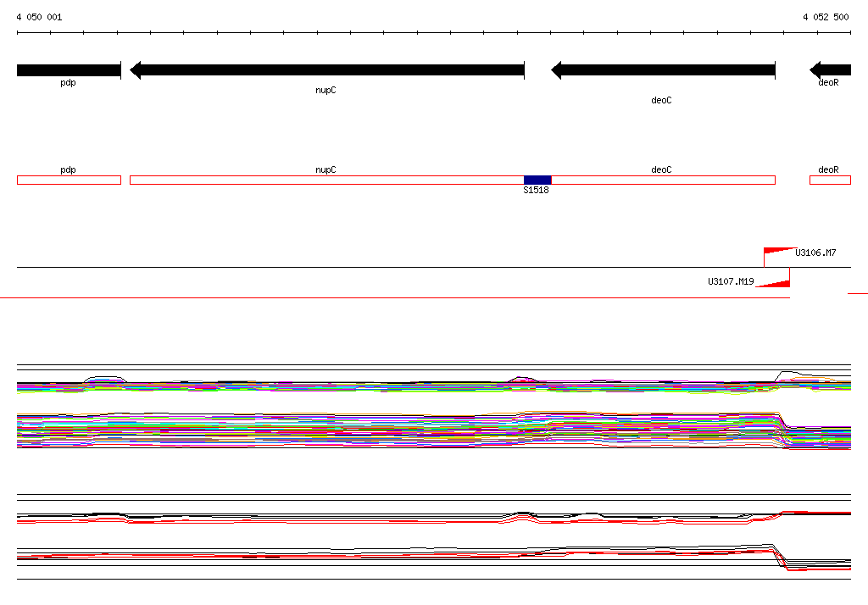The image size is (868, 605).
Task: Click the nupC red outlined segment box
Action: point(326,180)
